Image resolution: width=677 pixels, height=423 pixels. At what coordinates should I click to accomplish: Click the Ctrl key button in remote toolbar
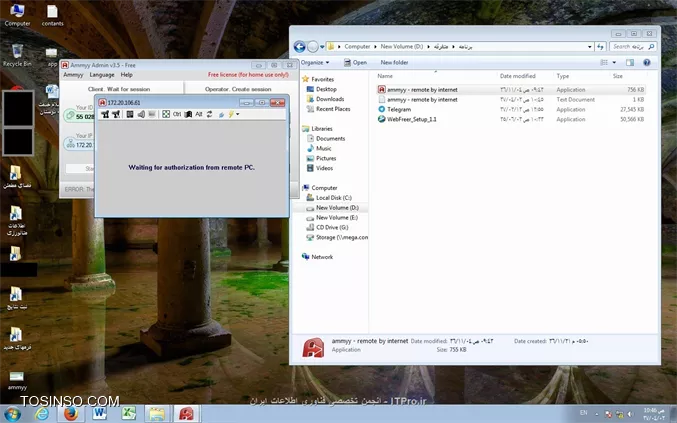(x=177, y=114)
